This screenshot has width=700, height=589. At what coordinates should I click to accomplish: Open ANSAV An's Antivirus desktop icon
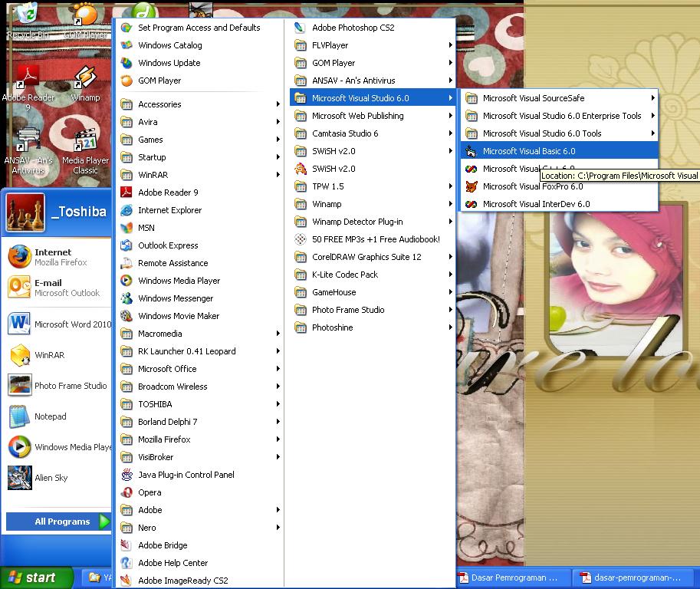tap(28, 140)
